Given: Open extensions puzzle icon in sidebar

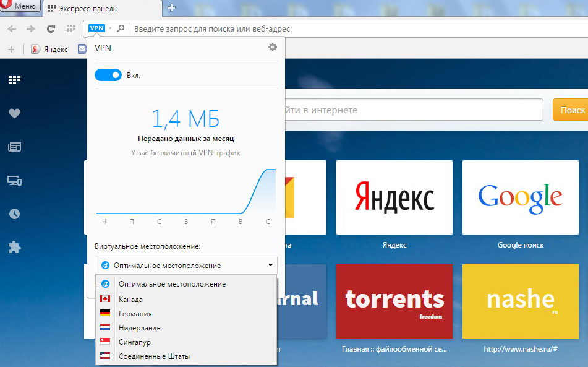Looking at the screenshot, I should pos(14,247).
